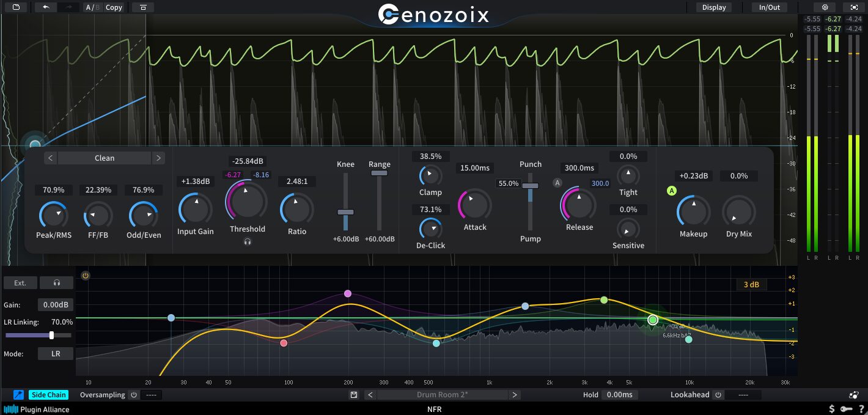Click the Range slider handle
This screenshot has width=868, height=415.
[380, 173]
